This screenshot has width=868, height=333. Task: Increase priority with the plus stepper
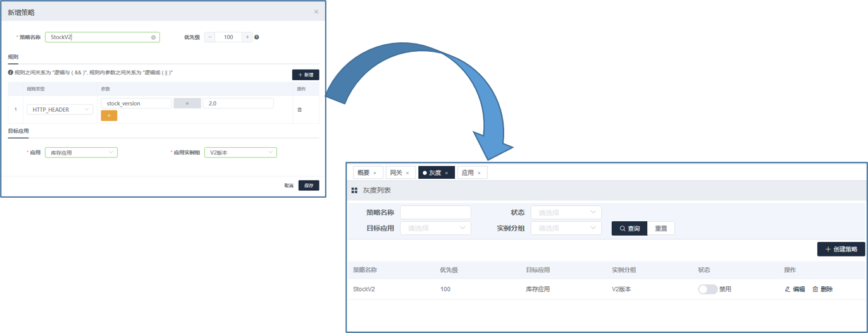247,37
